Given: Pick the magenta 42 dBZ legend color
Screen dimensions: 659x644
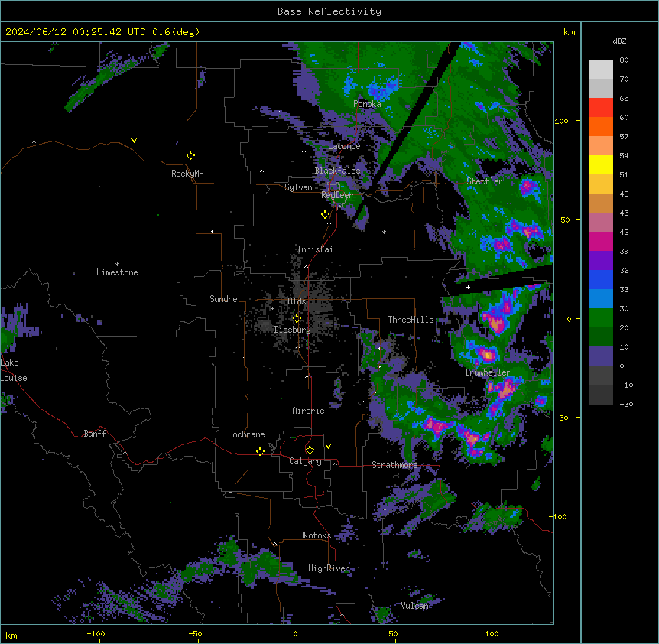Looking at the screenshot, I should pos(601,241).
